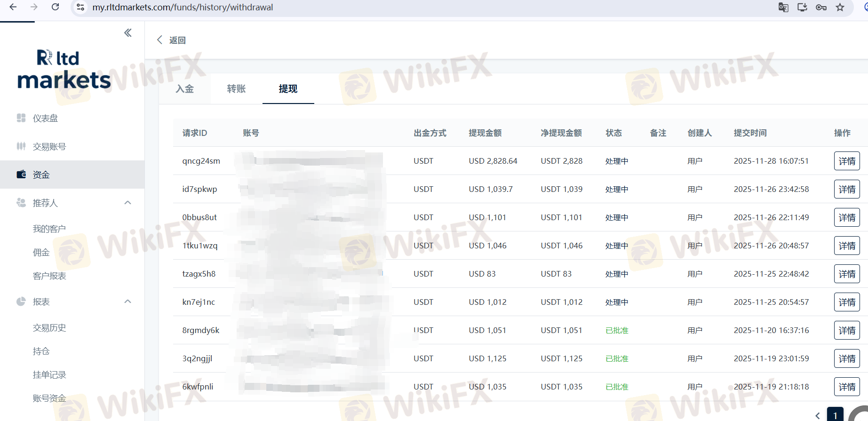Click request ID qncg24sm

pyautogui.click(x=201, y=161)
